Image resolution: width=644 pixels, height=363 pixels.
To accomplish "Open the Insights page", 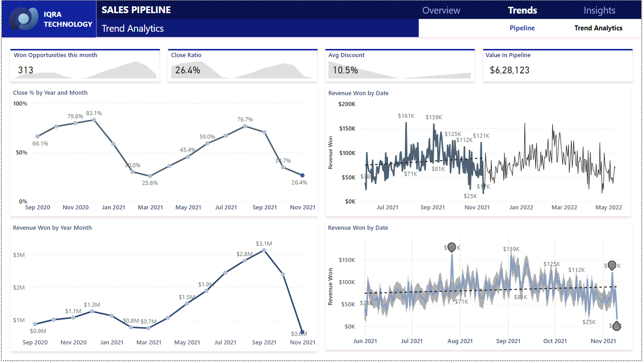I will point(599,10).
